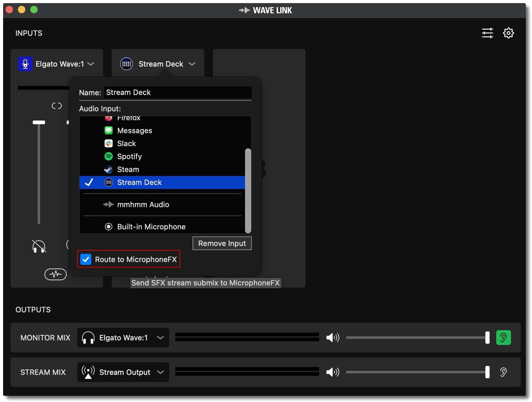Open the Stream Deck input dropdown
This screenshot has height=402, width=532.
point(192,64)
